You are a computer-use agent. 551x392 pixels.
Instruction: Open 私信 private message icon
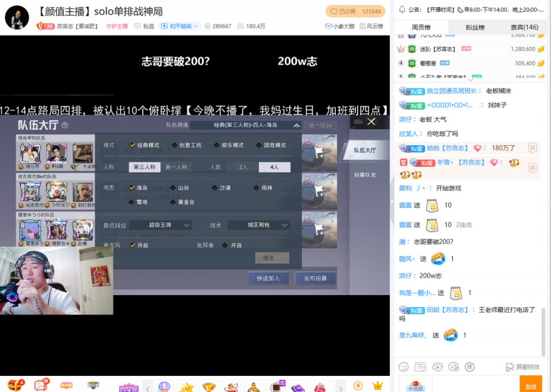click(144, 26)
